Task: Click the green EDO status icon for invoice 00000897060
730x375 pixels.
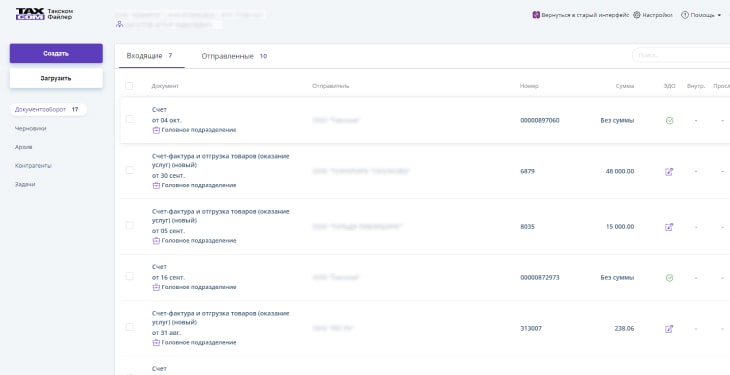Action: [x=669, y=121]
